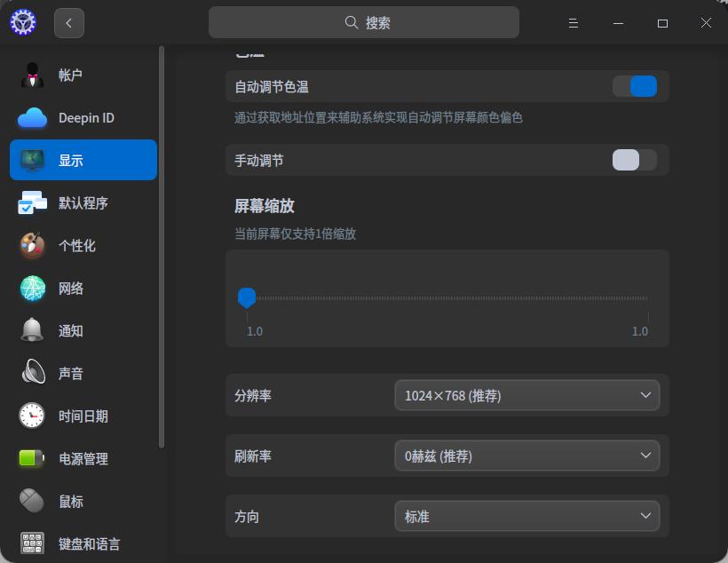728x563 pixels.
Task: Open 鼠标 settings
Action: point(83,501)
